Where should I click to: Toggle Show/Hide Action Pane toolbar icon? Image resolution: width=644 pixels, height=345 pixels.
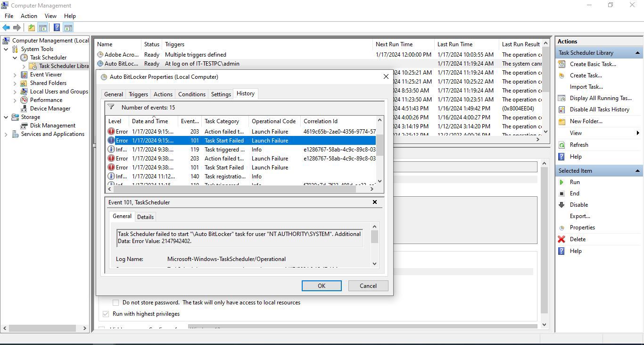click(68, 28)
